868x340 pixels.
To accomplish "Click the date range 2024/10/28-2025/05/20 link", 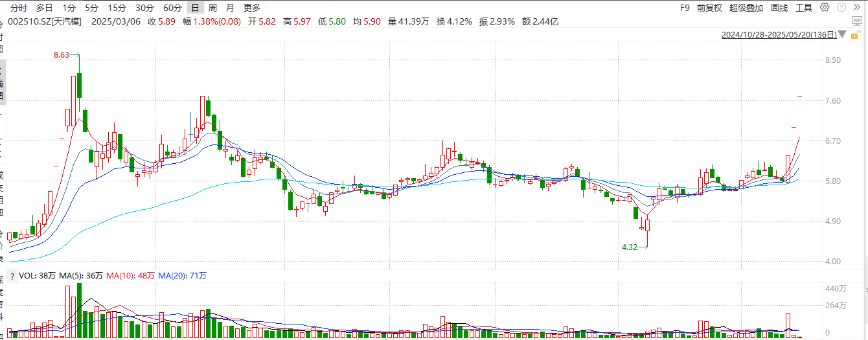I will point(779,35).
